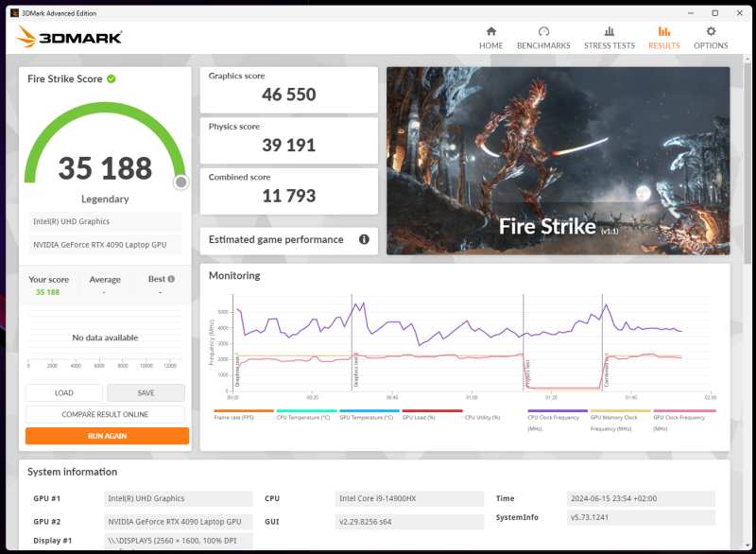Click the info icon beside Estimated game performance
The width and height of the screenshot is (756, 554).
pyautogui.click(x=364, y=239)
